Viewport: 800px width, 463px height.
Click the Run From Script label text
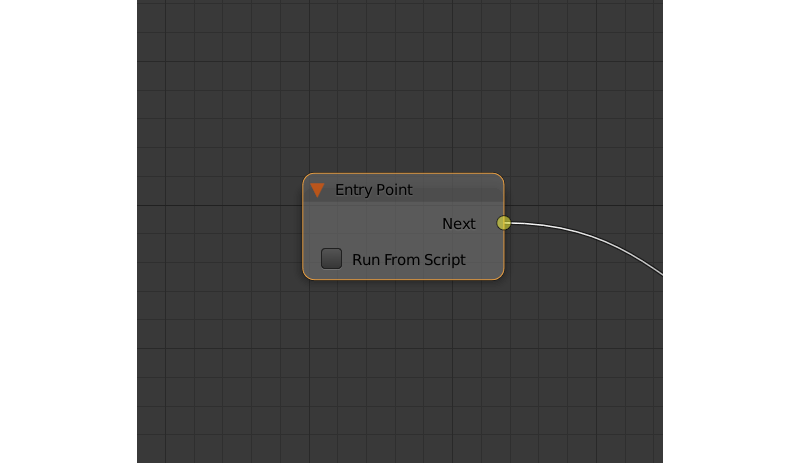(x=408, y=260)
